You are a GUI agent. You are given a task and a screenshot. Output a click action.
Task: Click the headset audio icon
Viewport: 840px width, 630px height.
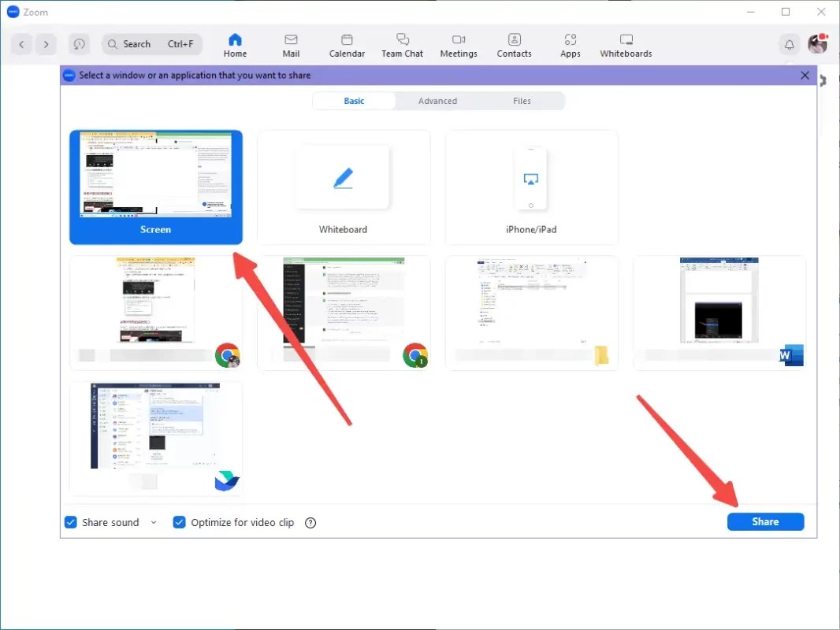click(x=79, y=44)
